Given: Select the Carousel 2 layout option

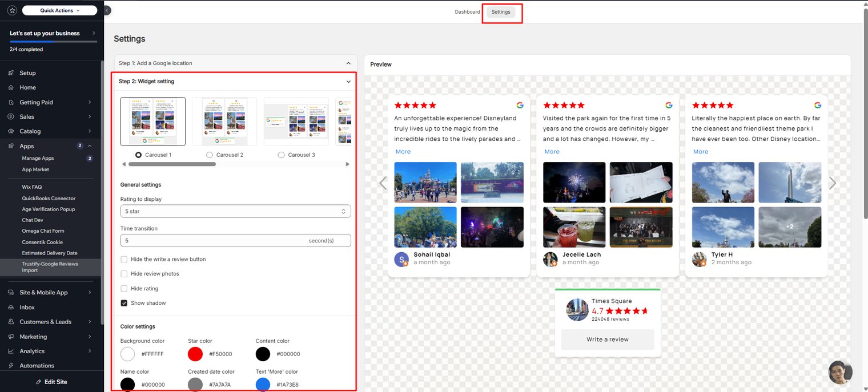Looking at the screenshot, I should [210, 155].
